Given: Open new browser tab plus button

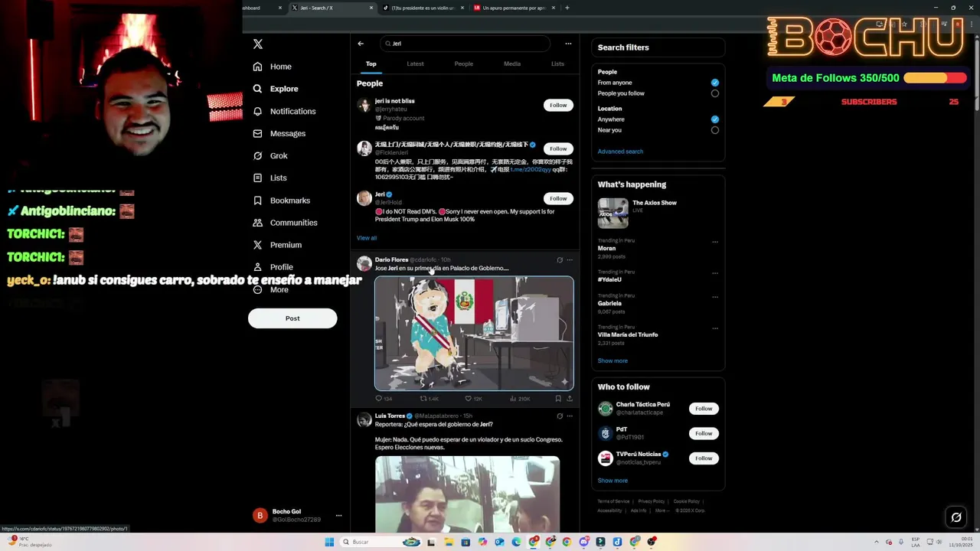Looking at the screenshot, I should pos(567,8).
